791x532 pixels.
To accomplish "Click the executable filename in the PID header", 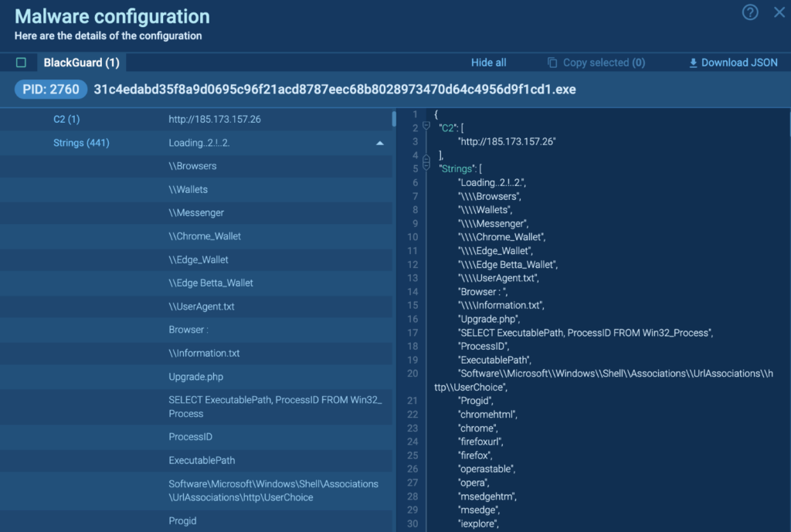I will pyautogui.click(x=334, y=89).
